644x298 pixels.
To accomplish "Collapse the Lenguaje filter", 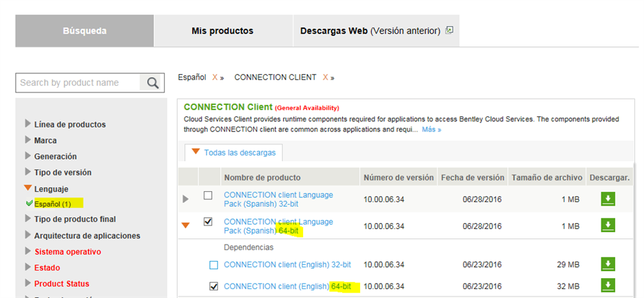I will 28,188.
